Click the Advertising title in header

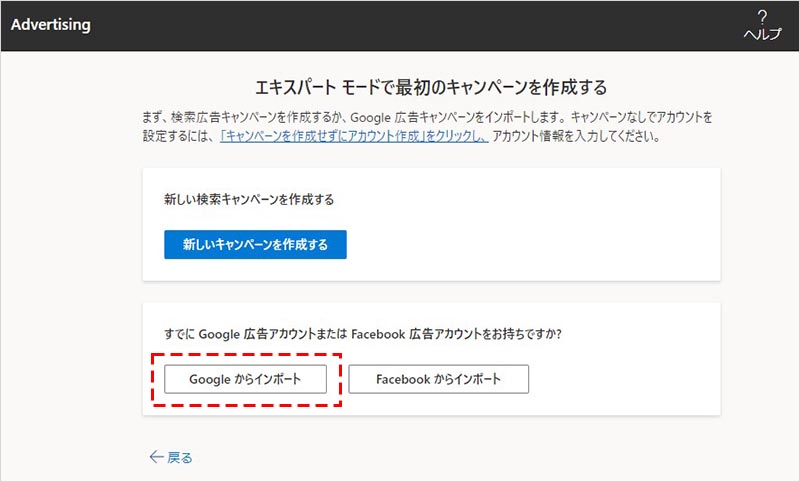(51, 25)
